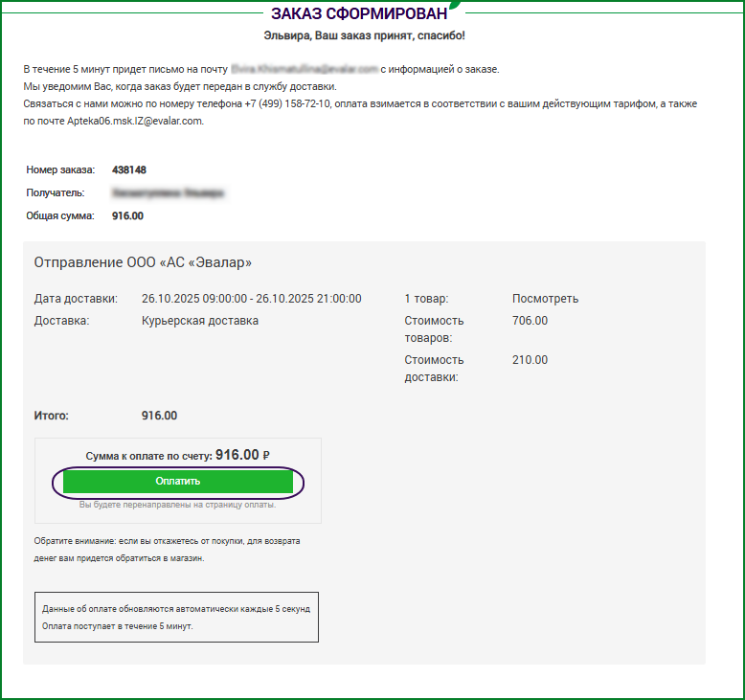Click the green Оплатить button
The image size is (745, 700).
tap(177, 482)
